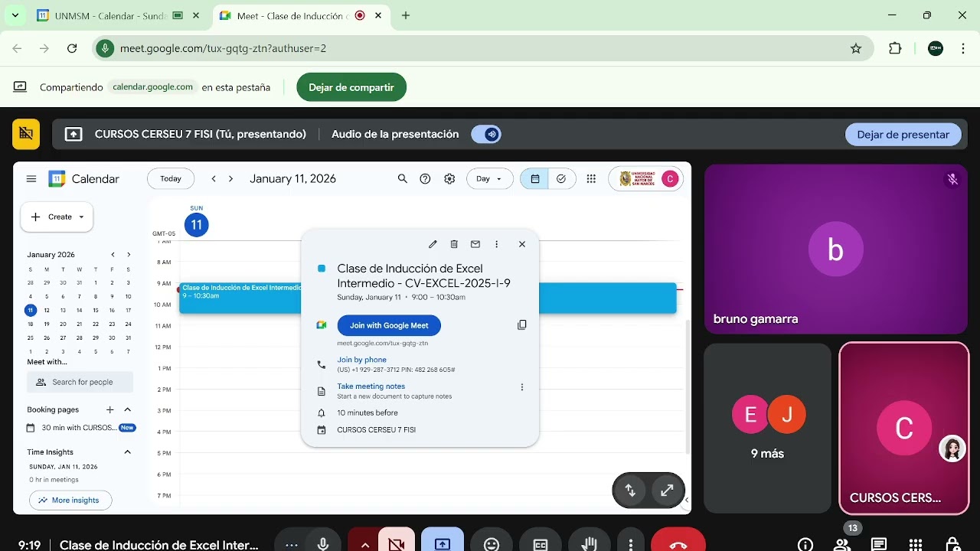Go to the previous day arrow

click(214, 179)
